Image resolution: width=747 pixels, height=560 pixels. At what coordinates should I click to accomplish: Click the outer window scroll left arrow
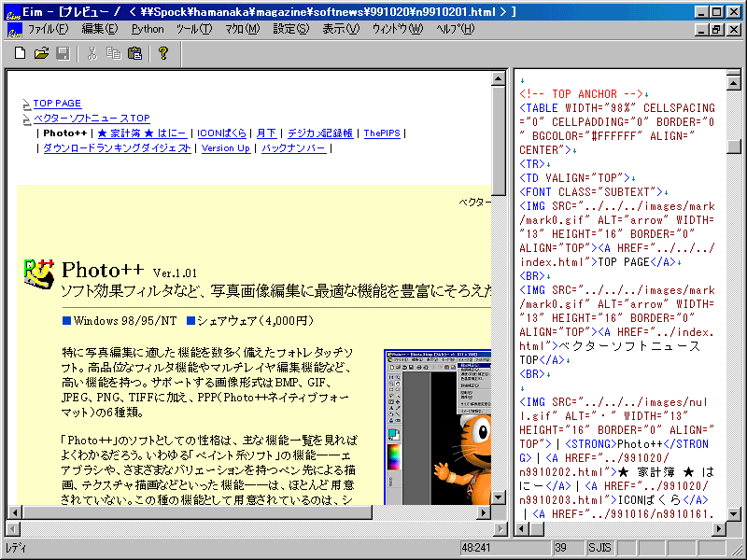pyautogui.click(x=13, y=528)
